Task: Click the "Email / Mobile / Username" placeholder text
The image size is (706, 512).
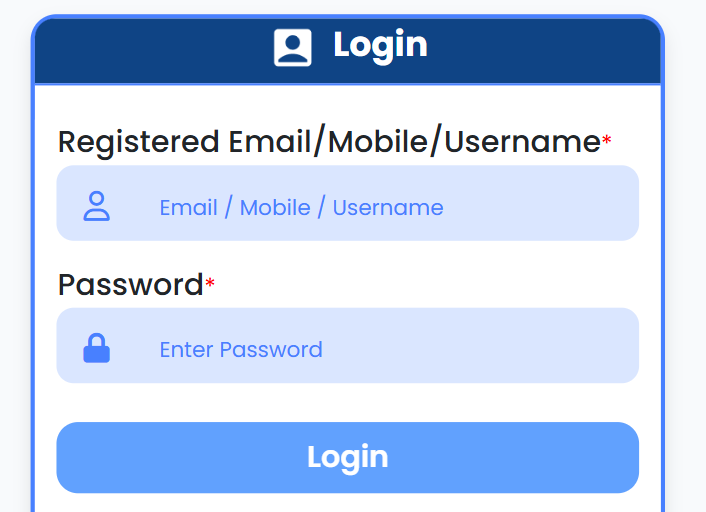Action: 301,208
